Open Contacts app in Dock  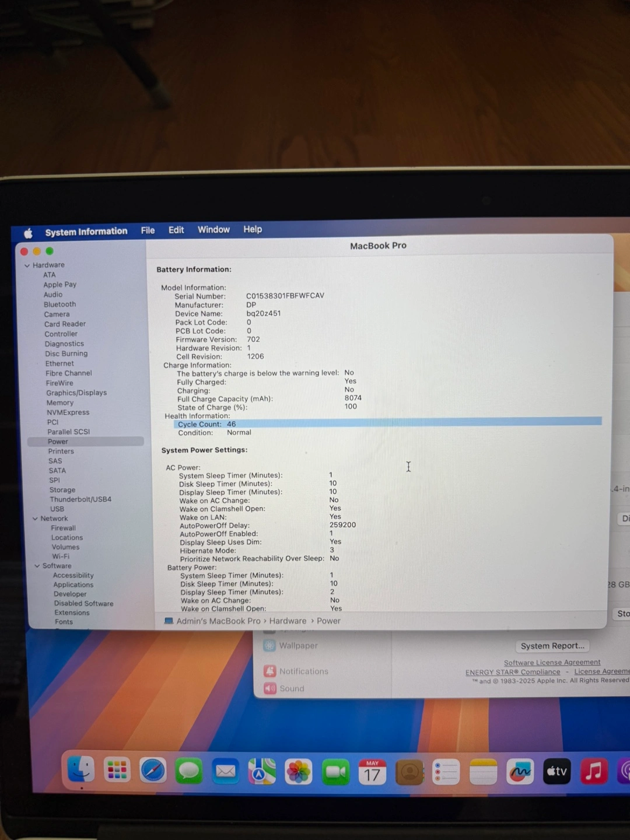(409, 772)
